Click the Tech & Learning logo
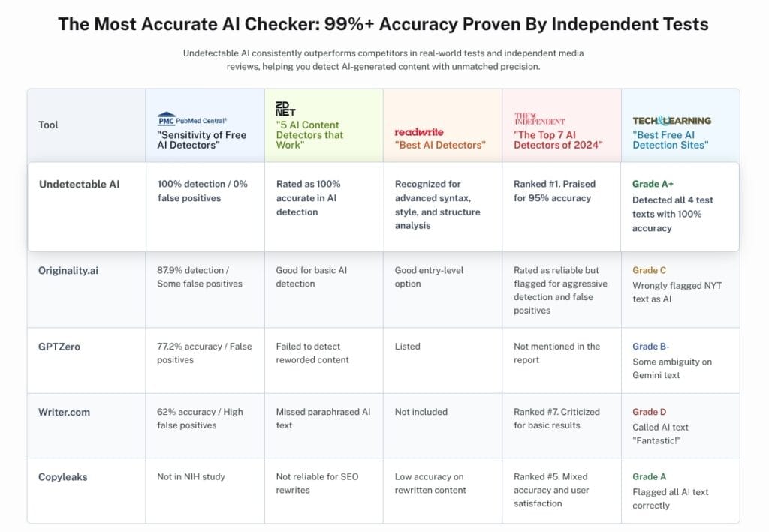This screenshot has height=532, width=769. pos(671,120)
